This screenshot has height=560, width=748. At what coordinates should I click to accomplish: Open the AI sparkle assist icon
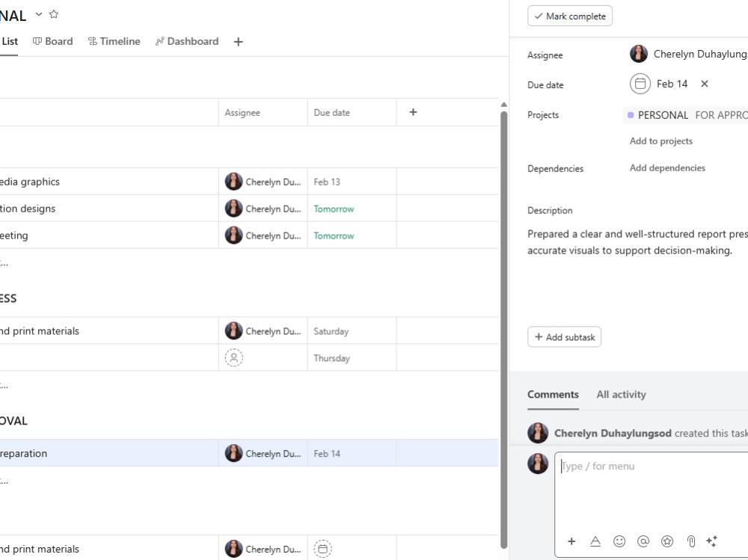coord(712,541)
